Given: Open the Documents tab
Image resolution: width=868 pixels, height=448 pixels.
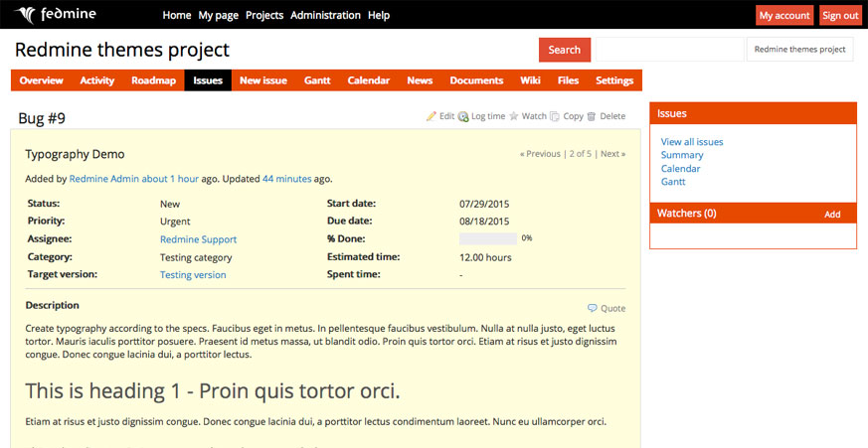Looking at the screenshot, I should click(x=476, y=80).
